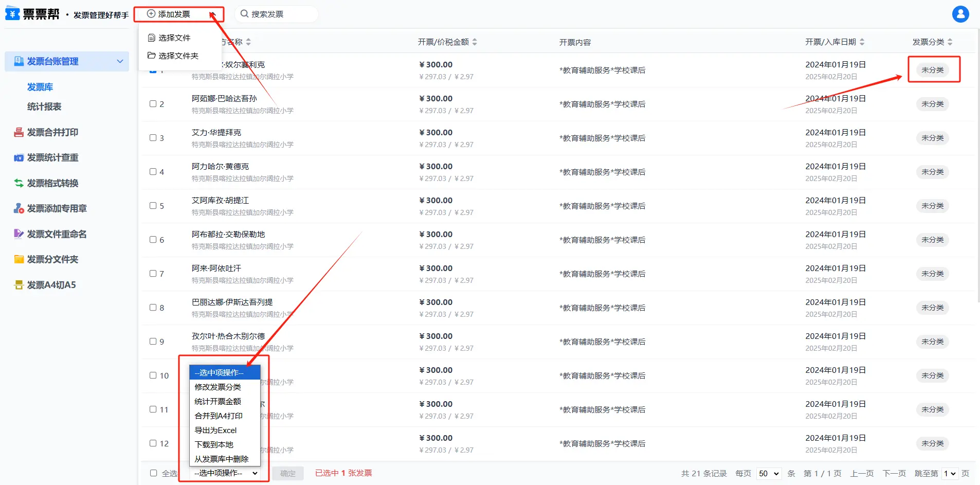This screenshot has width=980, height=485.
Task: Go to 统计报表 in the sidebar
Action: [x=44, y=106]
